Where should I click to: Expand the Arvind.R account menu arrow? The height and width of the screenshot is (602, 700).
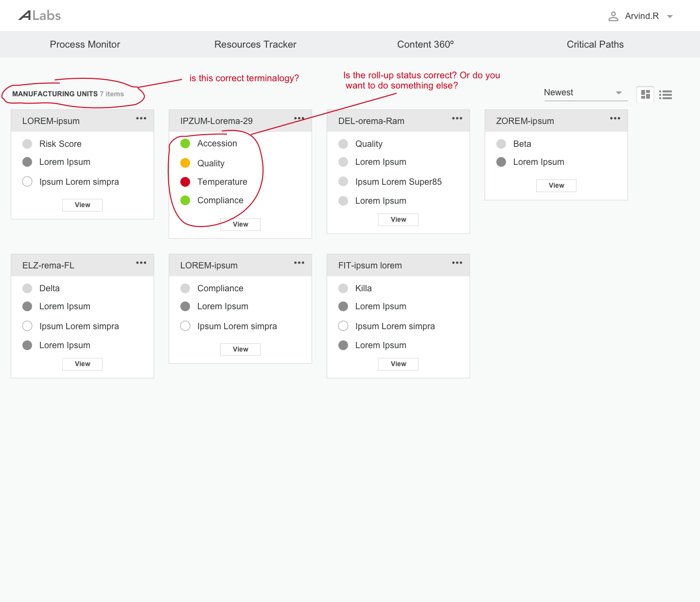[x=670, y=17]
